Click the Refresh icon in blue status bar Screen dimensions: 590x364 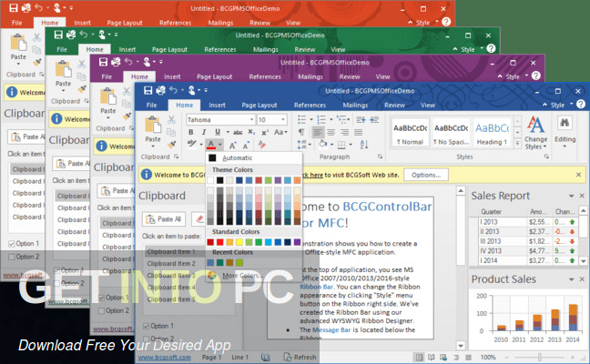tap(288, 357)
